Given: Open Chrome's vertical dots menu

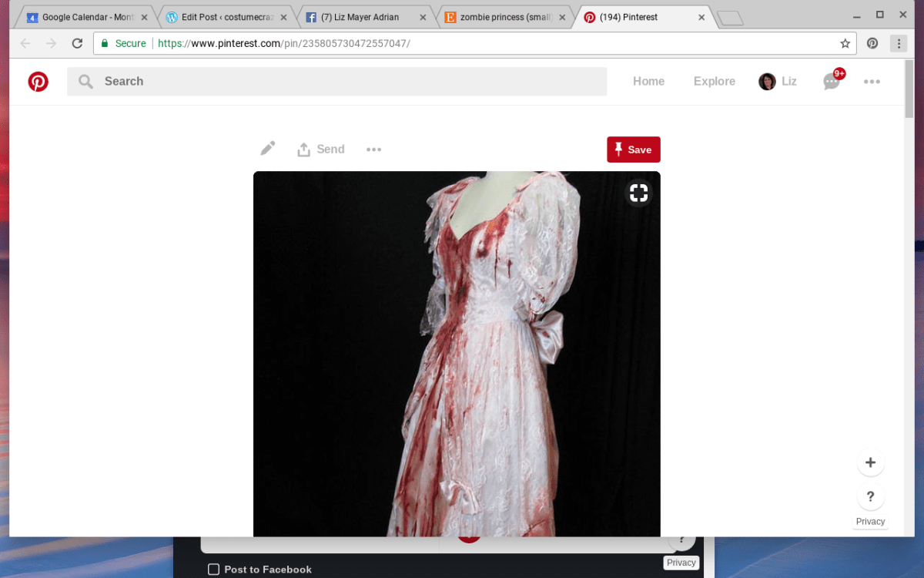Looking at the screenshot, I should click(x=899, y=43).
